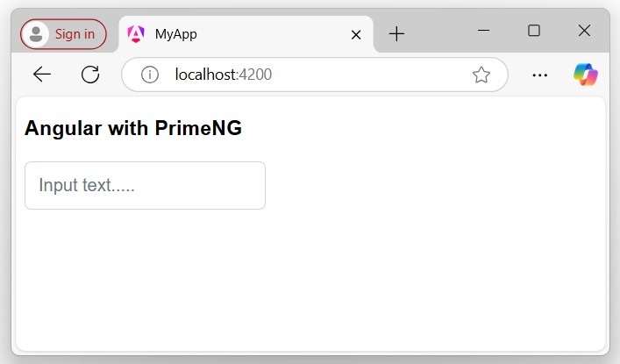
Task: Close the browser window
Action: tap(585, 31)
